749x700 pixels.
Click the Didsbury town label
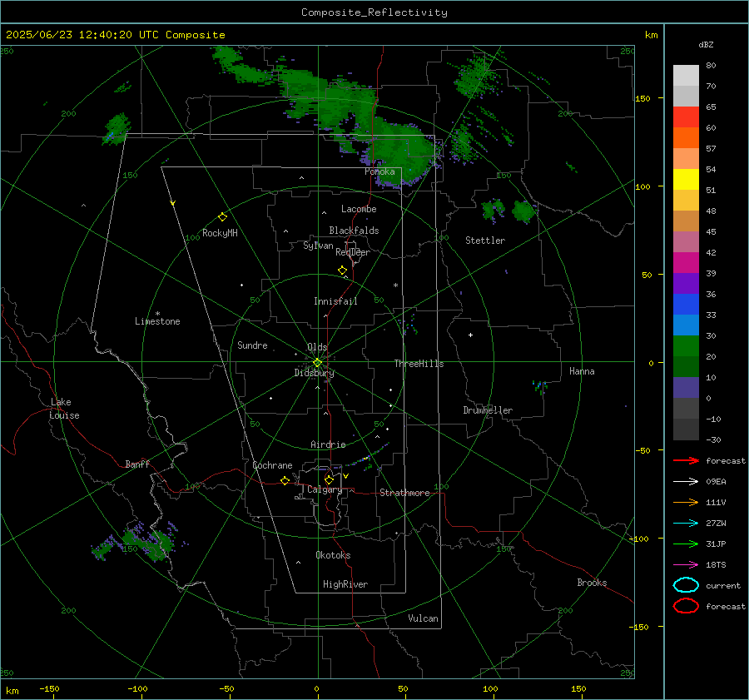(314, 373)
